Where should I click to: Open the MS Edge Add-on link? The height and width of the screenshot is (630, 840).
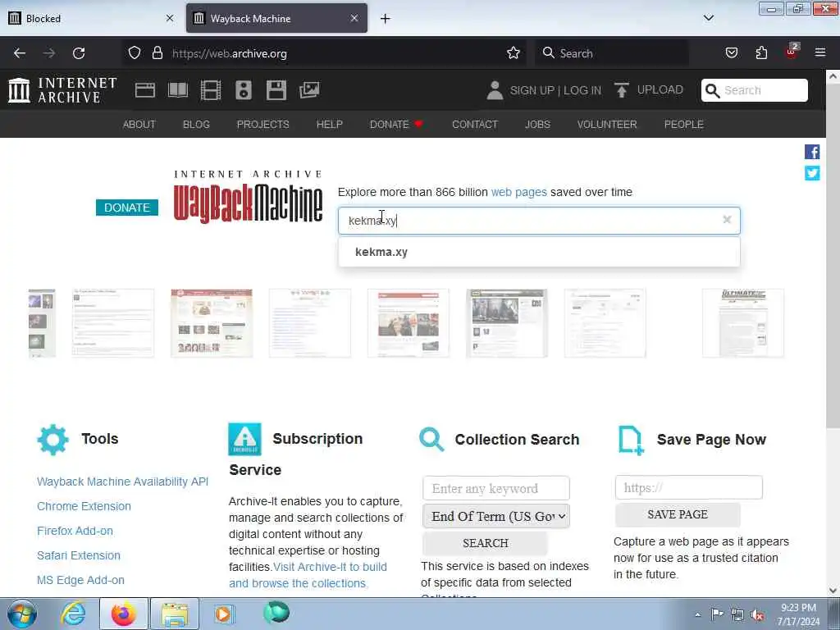(81, 580)
